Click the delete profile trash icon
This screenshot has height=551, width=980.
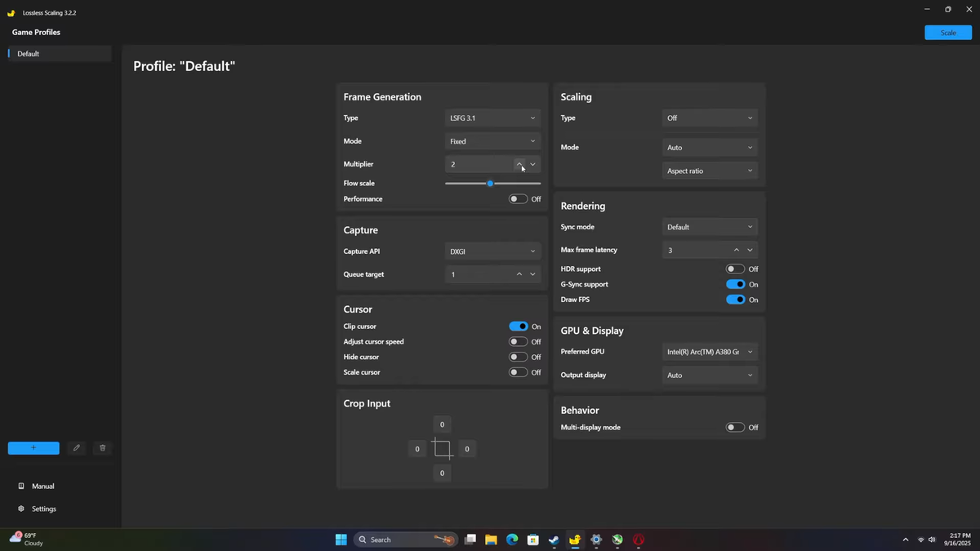(x=102, y=448)
